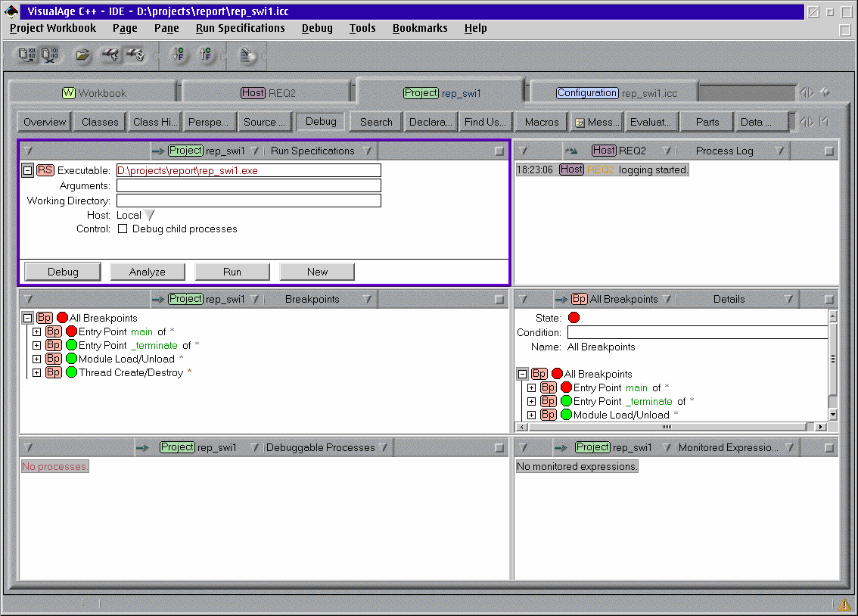Screen dimensions: 858x616
Task: Click the Details pane scroll-down arrow
Action: click(833, 415)
